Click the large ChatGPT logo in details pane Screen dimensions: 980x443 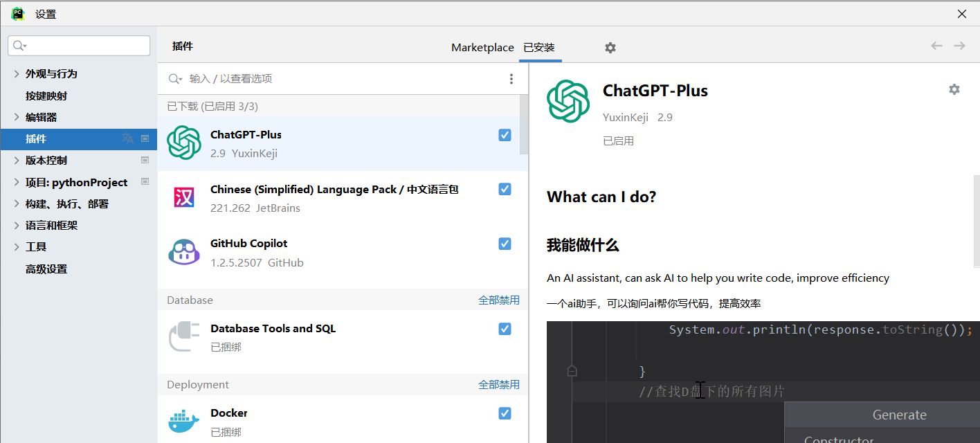[x=568, y=101]
